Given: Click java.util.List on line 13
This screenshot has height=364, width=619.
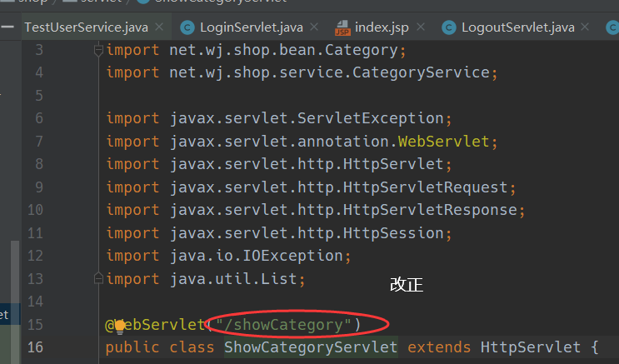Looking at the screenshot, I should (x=233, y=279).
